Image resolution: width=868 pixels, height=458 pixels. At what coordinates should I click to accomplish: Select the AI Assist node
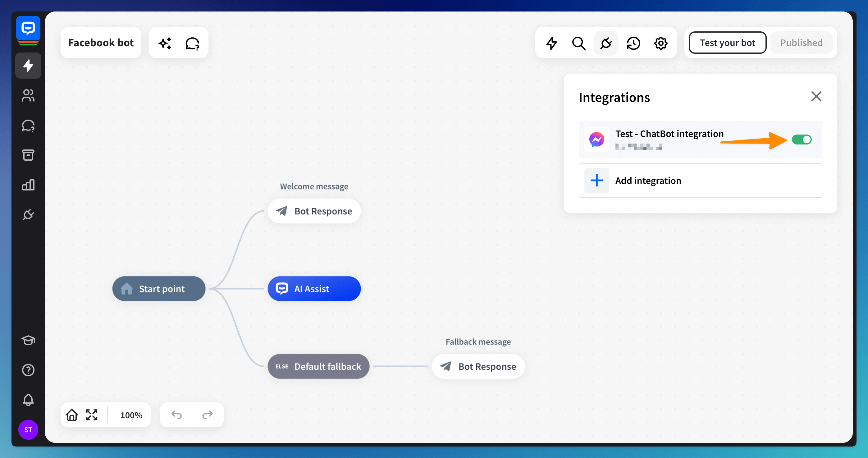pyautogui.click(x=314, y=289)
